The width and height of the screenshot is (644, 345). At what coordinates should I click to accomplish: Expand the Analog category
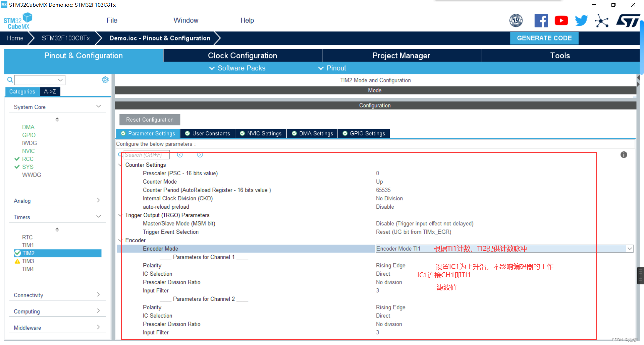99,200
